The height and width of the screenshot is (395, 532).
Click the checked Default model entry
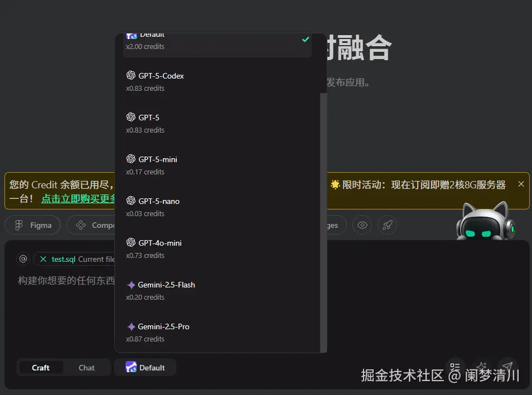(x=217, y=45)
